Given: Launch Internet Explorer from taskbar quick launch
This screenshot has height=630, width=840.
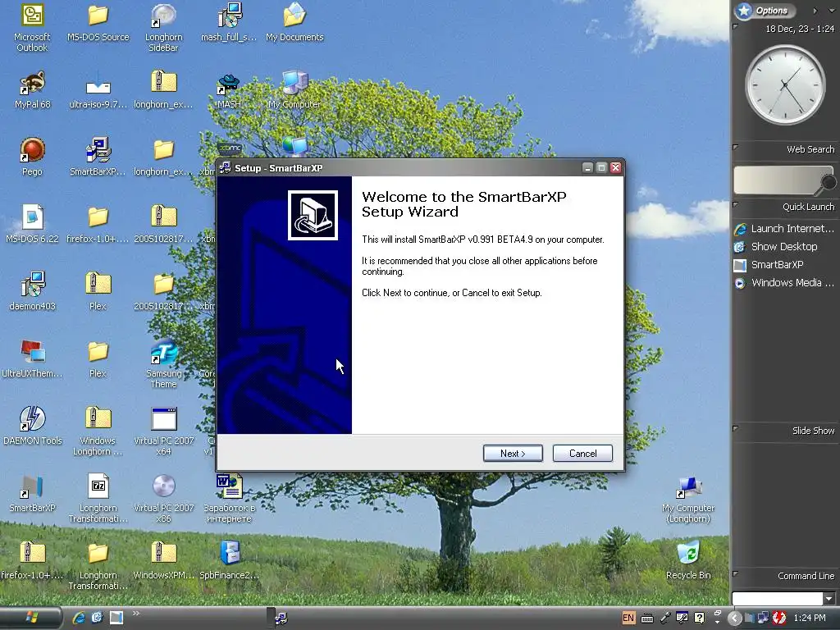Looking at the screenshot, I should click(79, 618).
